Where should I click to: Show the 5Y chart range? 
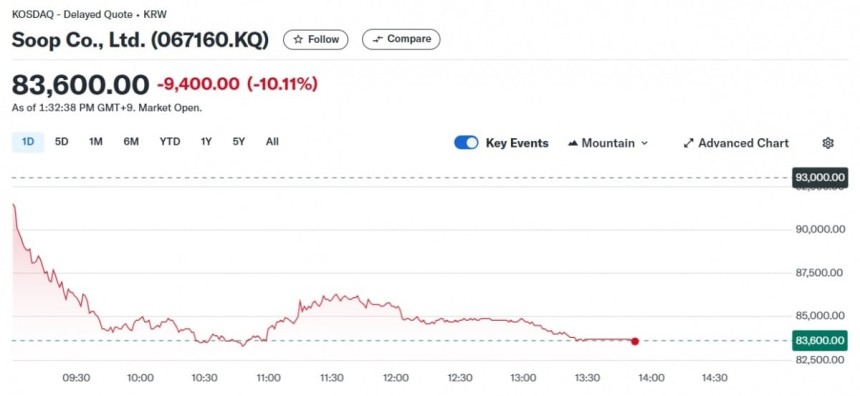coord(239,142)
